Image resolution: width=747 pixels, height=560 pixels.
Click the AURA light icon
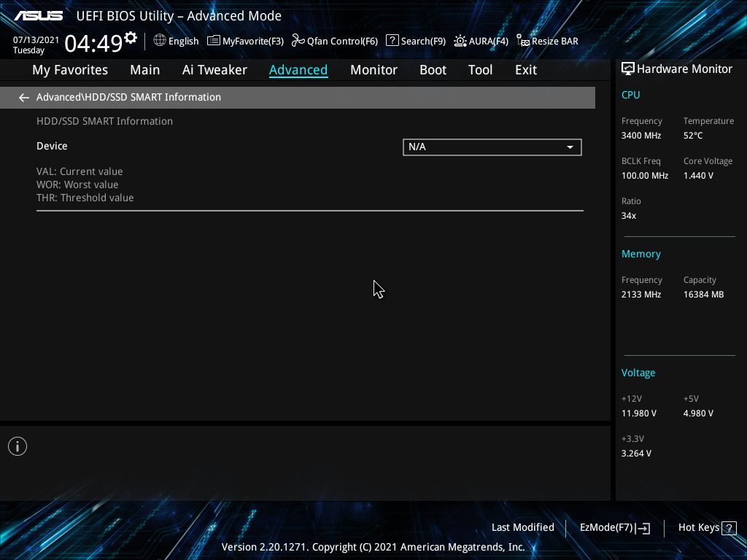pyautogui.click(x=460, y=41)
